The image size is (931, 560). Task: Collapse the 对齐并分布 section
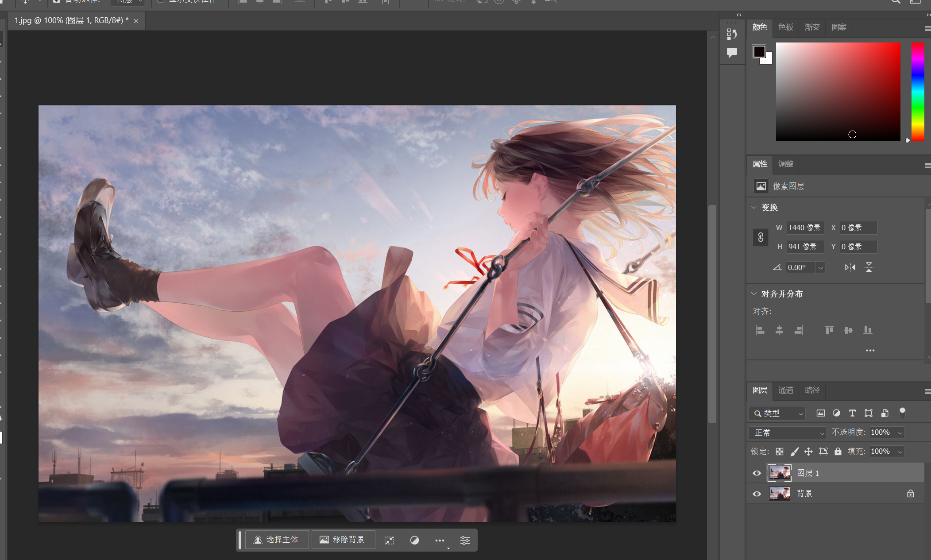[x=754, y=294]
